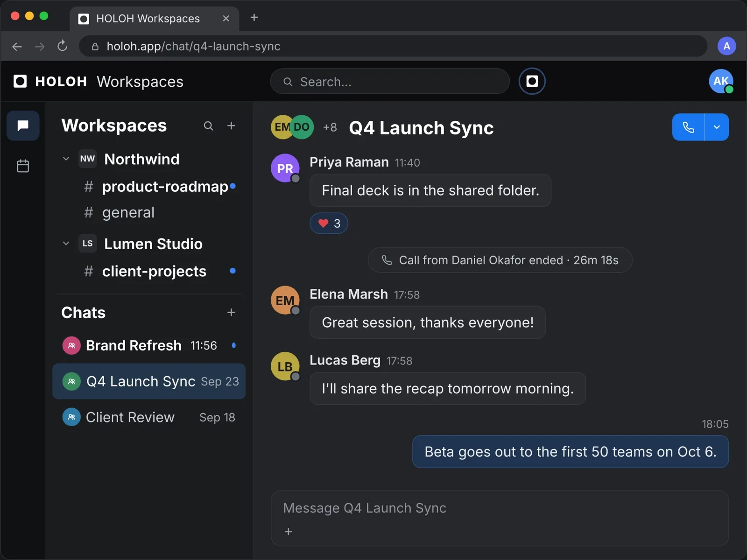Select the Brand Refresh chat
This screenshot has height=560, width=747.
149,346
